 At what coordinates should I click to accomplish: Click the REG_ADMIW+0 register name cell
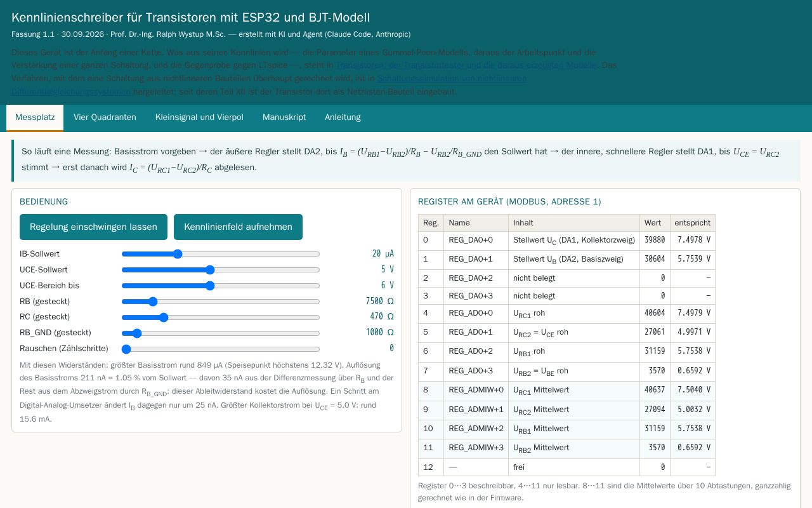pos(476,391)
